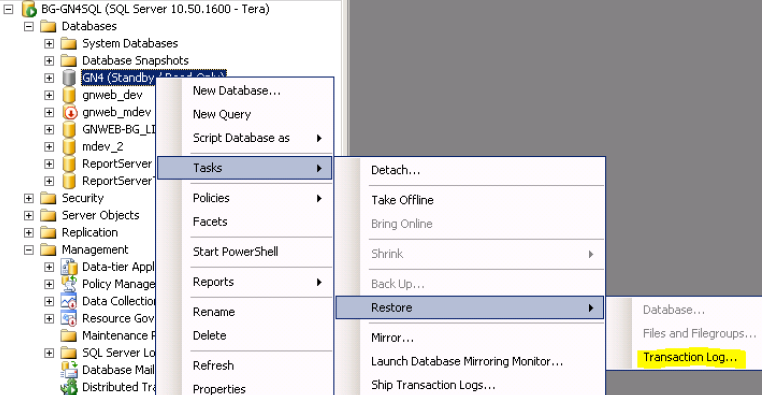Click the gnweb_dev database cylinder icon
The width and height of the screenshot is (763, 399).
tap(69, 95)
